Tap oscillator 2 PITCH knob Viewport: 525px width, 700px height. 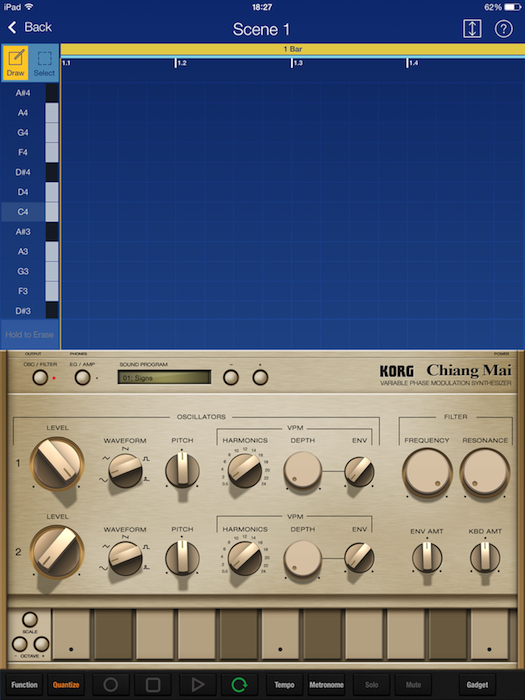[182, 558]
